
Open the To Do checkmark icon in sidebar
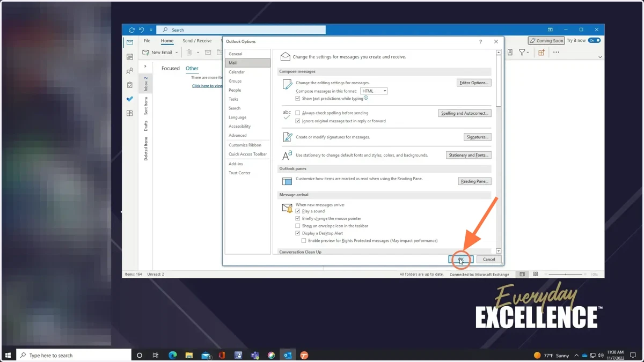(x=130, y=99)
